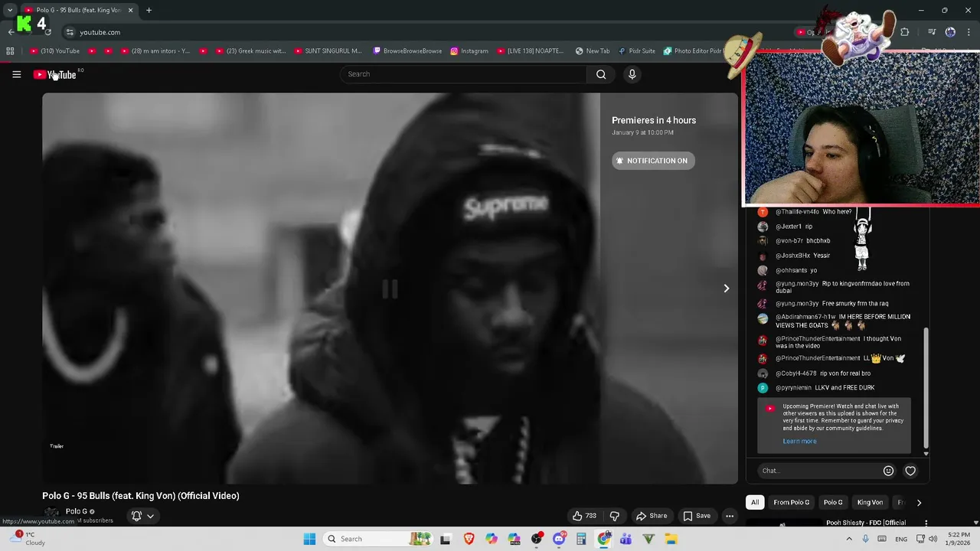Open the Greek music bookmark
This screenshot has width=980, height=551.
pos(250,51)
